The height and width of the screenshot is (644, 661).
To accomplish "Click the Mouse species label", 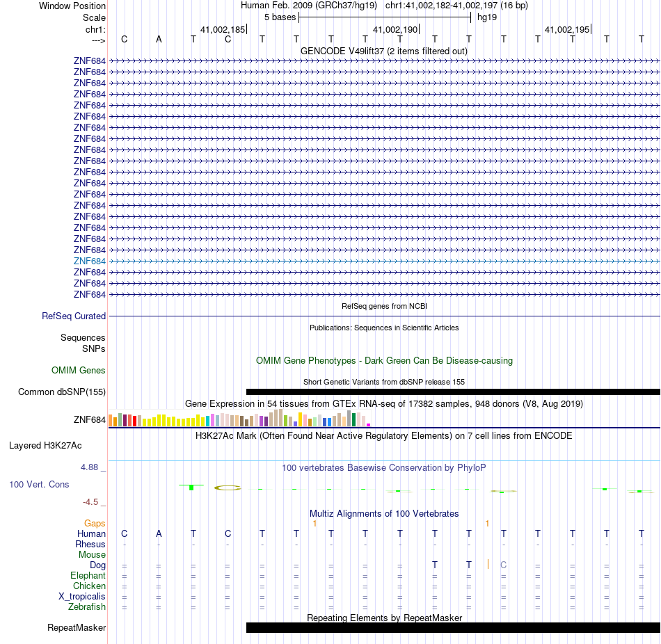I will pos(92,555).
